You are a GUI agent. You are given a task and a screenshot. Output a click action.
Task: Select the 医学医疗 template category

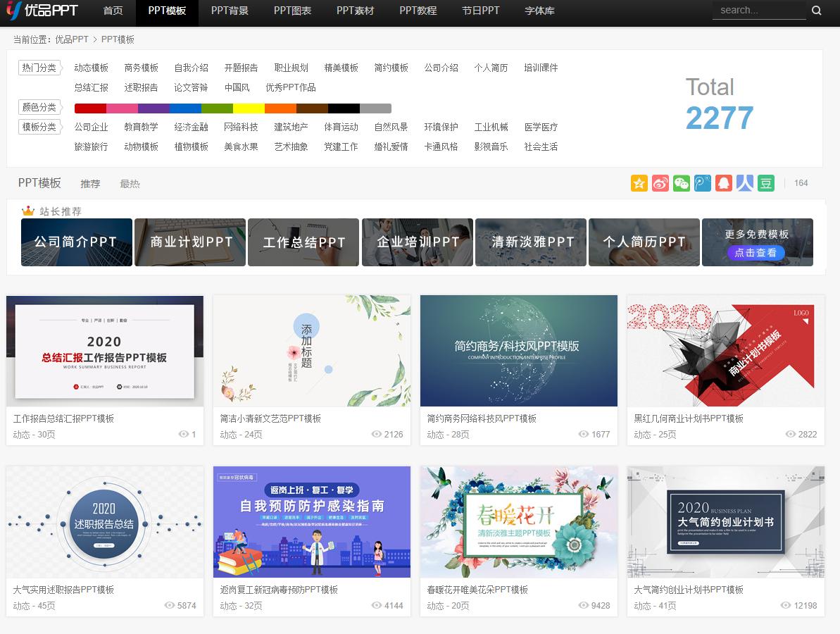[541, 128]
